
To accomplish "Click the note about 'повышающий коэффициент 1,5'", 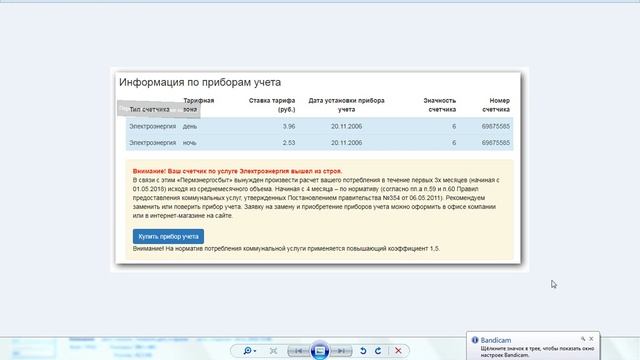I will click(x=286, y=249).
